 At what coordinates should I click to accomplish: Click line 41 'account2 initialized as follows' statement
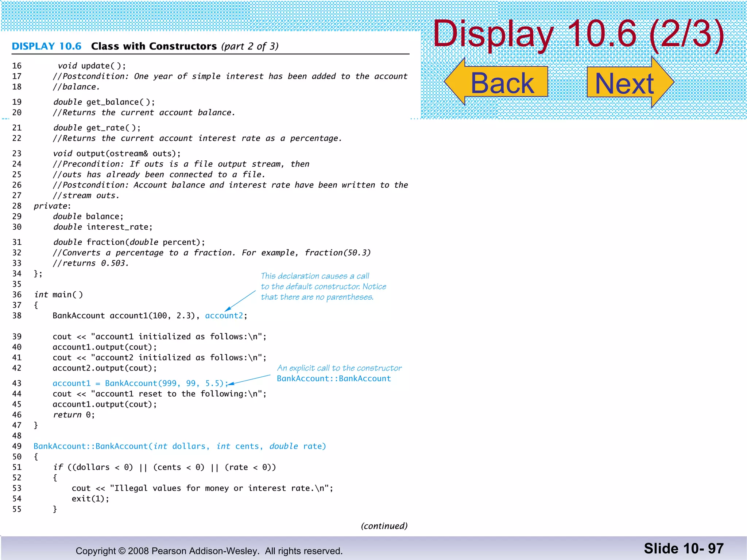(160, 358)
